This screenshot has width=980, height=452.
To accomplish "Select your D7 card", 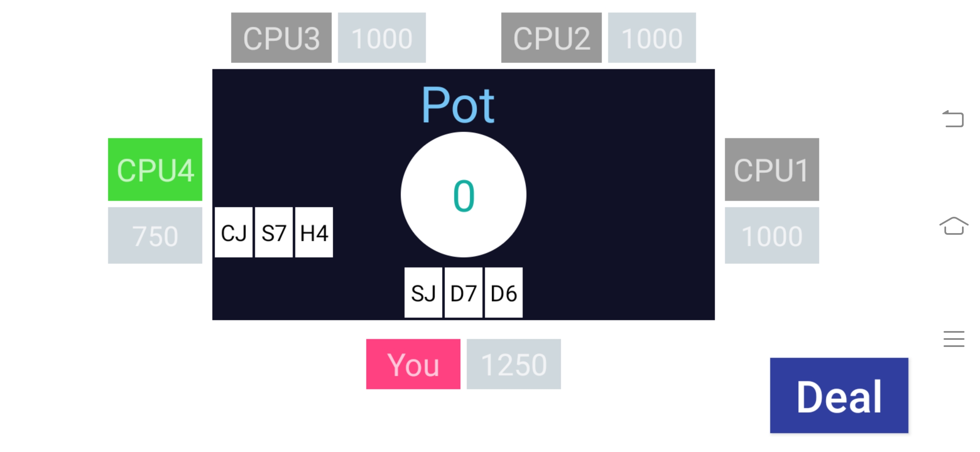I will coord(463,293).
